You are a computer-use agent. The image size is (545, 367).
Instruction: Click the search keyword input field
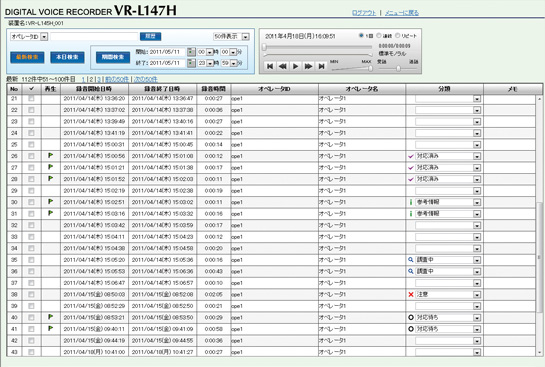(x=94, y=36)
